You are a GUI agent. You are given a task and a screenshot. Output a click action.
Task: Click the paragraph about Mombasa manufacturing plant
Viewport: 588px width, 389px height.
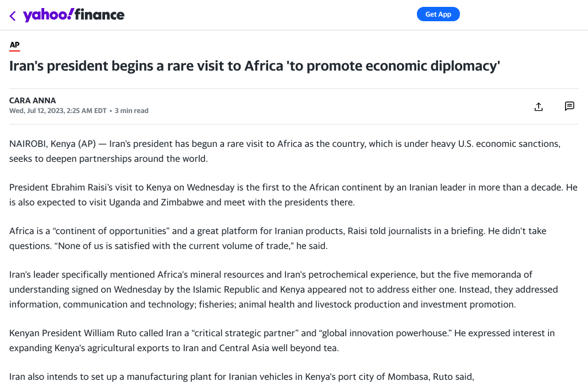pos(241,377)
